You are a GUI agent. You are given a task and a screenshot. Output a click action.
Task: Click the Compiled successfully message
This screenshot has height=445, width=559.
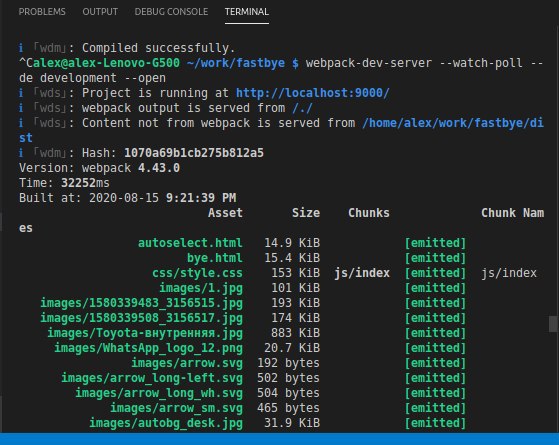click(159, 48)
